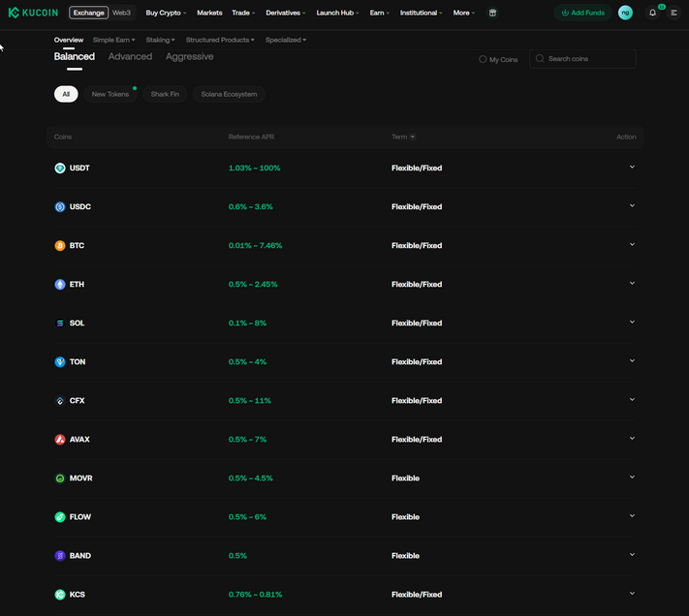Select the Overview sub-tab
The width and height of the screenshot is (689, 616).
pyautogui.click(x=69, y=40)
